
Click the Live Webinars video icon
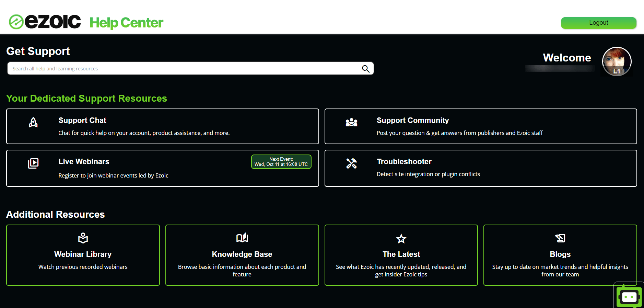33,163
